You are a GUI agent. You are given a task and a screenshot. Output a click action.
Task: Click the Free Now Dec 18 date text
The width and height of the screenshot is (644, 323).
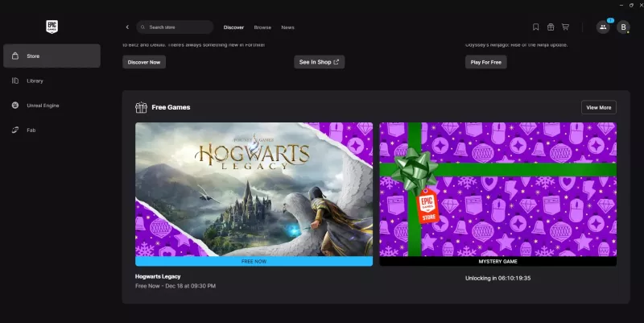175,286
